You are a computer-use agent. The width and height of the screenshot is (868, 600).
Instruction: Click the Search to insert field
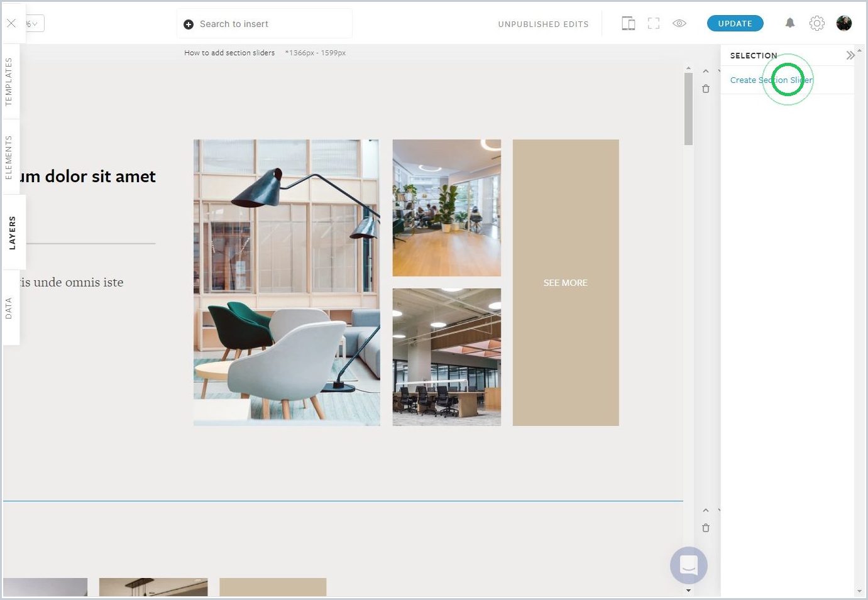(x=264, y=24)
